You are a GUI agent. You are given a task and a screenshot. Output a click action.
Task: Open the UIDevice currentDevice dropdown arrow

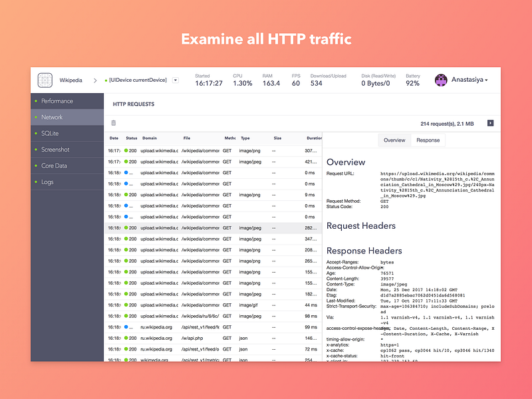click(176, 80)
